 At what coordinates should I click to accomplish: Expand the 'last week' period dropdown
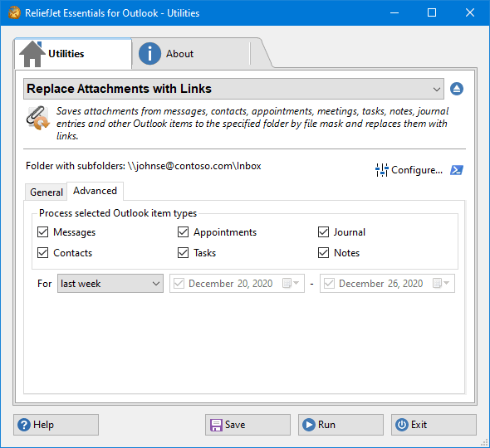110,284
